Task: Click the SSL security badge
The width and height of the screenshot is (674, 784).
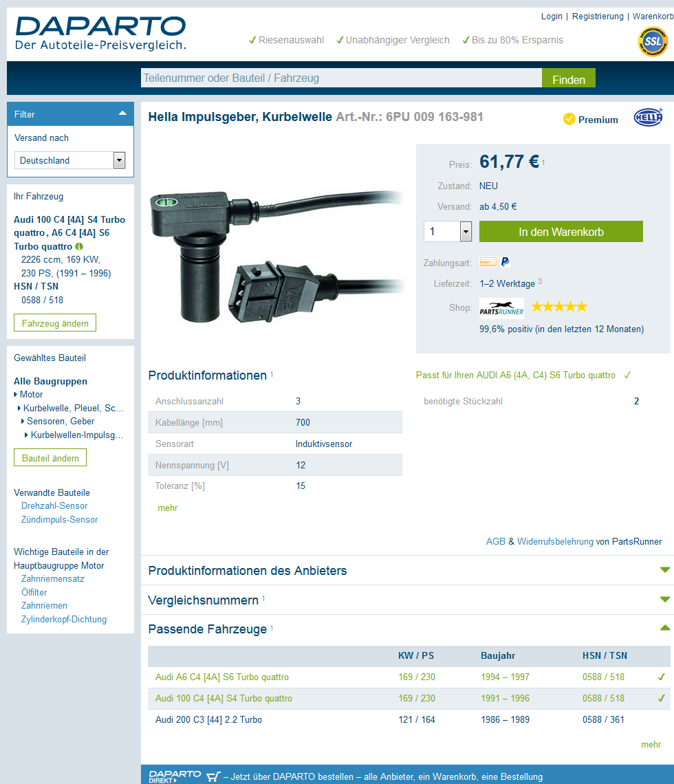Action: [x=652, y=42]
